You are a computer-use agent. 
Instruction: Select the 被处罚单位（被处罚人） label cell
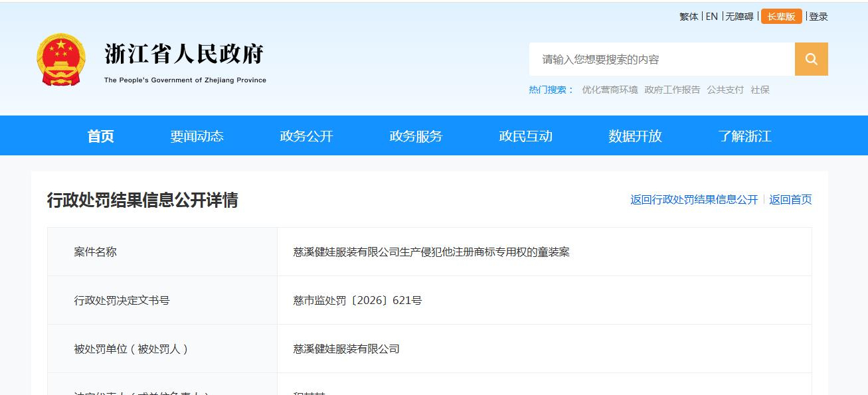[162, 349]
